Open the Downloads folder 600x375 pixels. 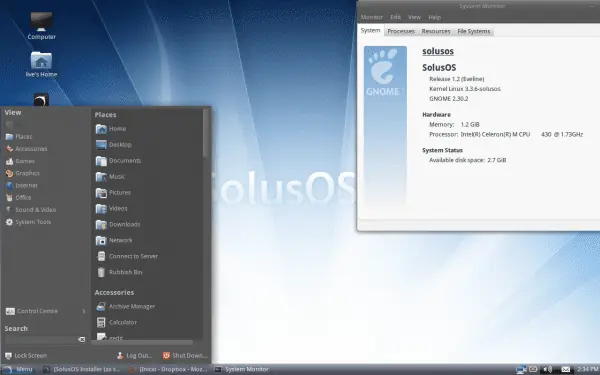118,225
